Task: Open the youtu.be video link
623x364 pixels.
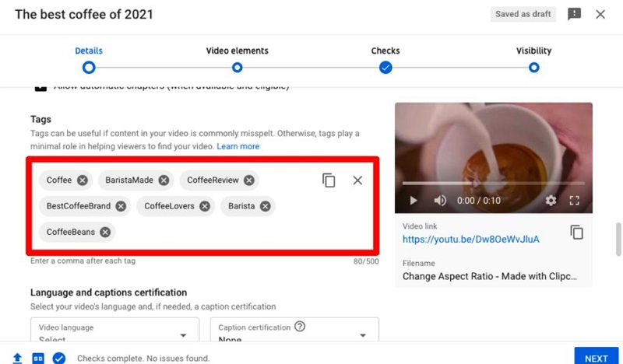Action: point(471,240)
